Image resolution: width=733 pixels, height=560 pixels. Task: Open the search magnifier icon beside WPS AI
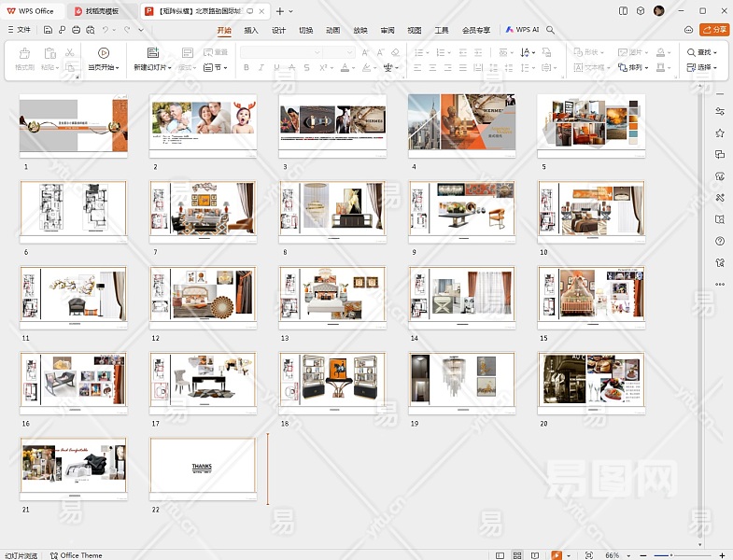551,30
